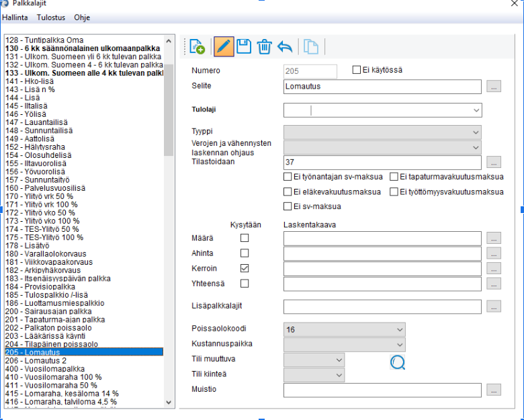Viewport: 524px width, 420px height.
Task: Click the magnifier search icon near Tili muuttuva
Action: 397,362
